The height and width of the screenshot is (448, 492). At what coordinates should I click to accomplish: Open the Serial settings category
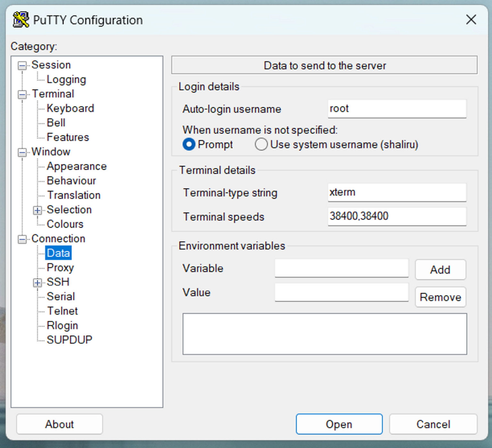coord(61,296)
